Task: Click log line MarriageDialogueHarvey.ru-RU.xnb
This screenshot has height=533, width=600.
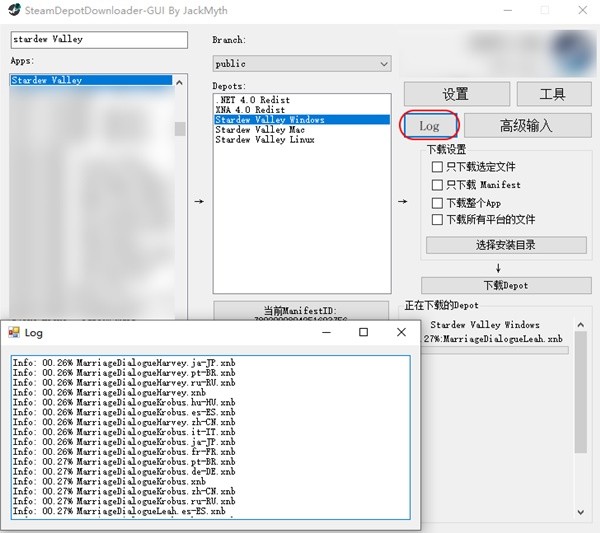Action: pyautogui.click(x=124, y=383)
